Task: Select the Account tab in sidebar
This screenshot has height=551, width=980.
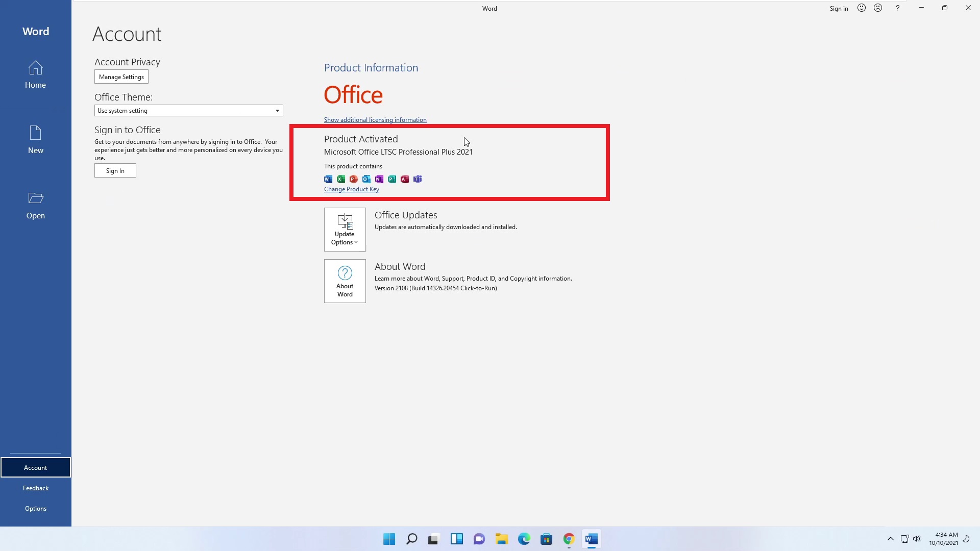Action: 35,467
